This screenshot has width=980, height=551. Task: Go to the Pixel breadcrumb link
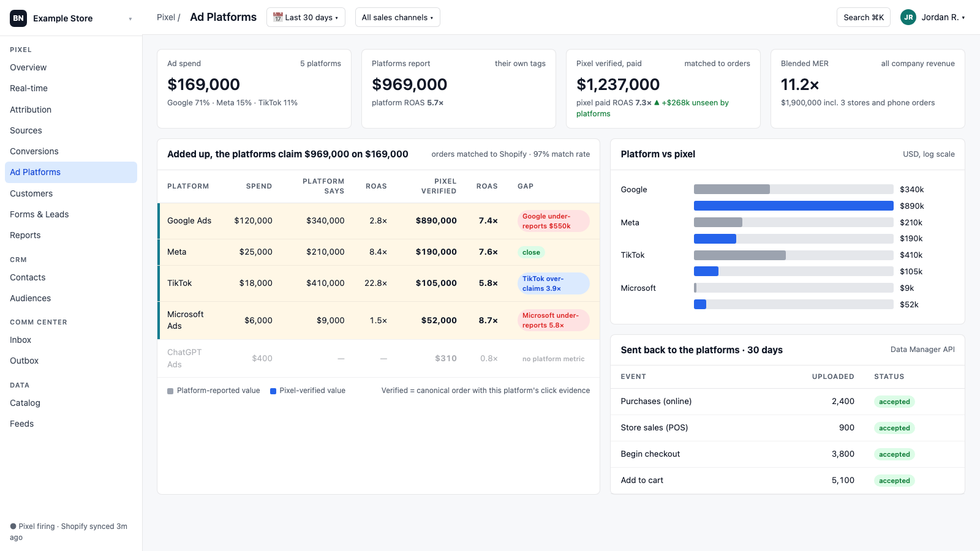[x=166, y=17]
